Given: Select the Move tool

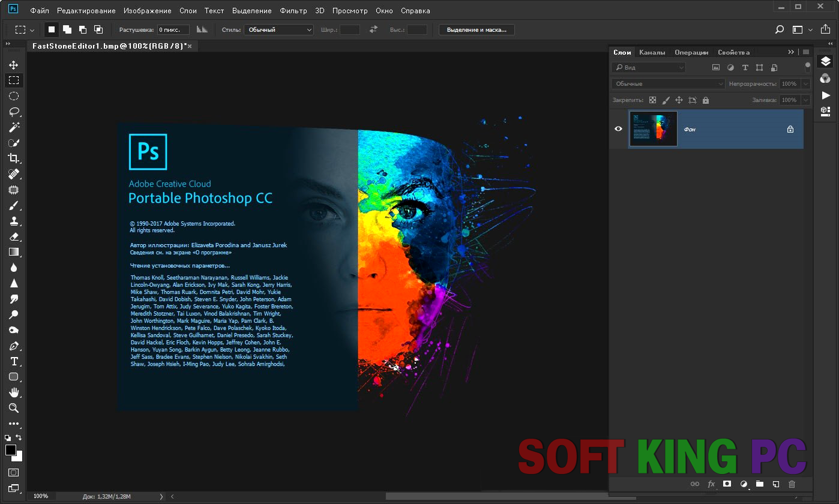Looking at the screenshot, I should [13, 65].
